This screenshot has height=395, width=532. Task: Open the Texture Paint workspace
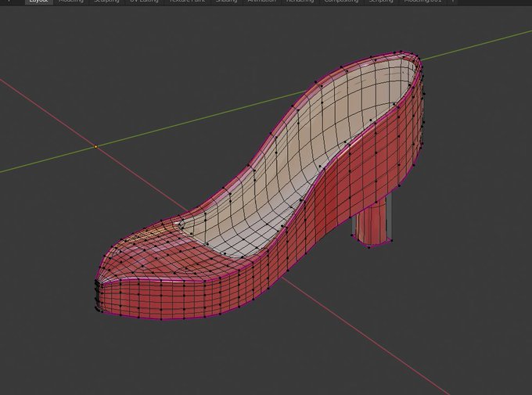(186, 2)
